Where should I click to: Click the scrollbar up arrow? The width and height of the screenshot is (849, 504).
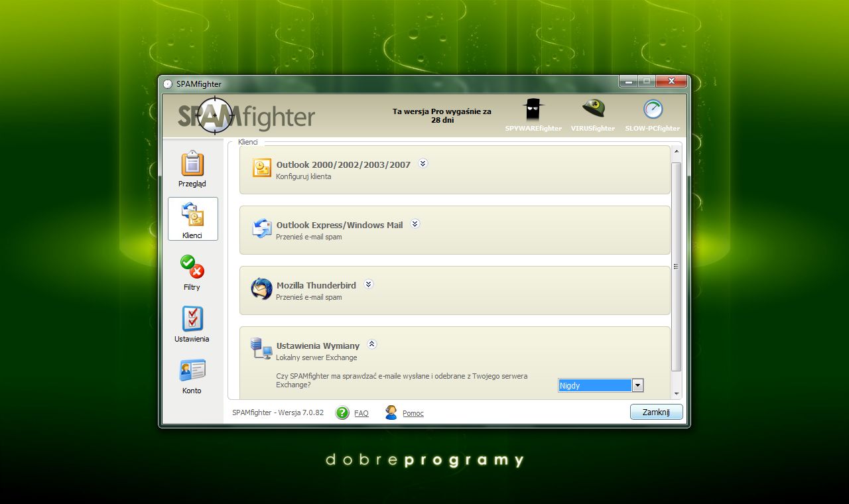[x=677, y=151]
